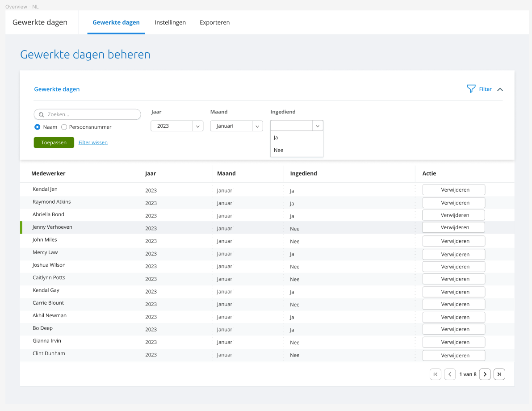This screenshot has width=532, height=411.
Task: Go to previous page arrow
Action: point(450,374)
